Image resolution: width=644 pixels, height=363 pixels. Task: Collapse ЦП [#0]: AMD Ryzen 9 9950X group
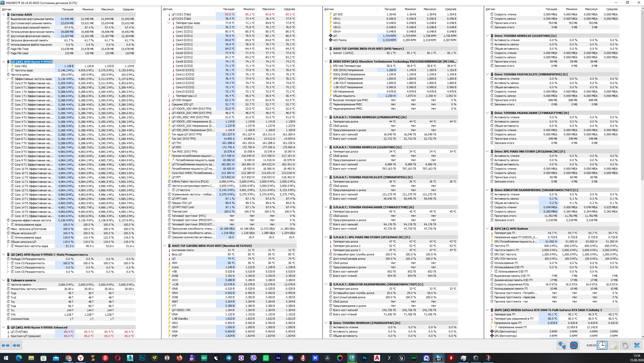click(x=4, y=62)
